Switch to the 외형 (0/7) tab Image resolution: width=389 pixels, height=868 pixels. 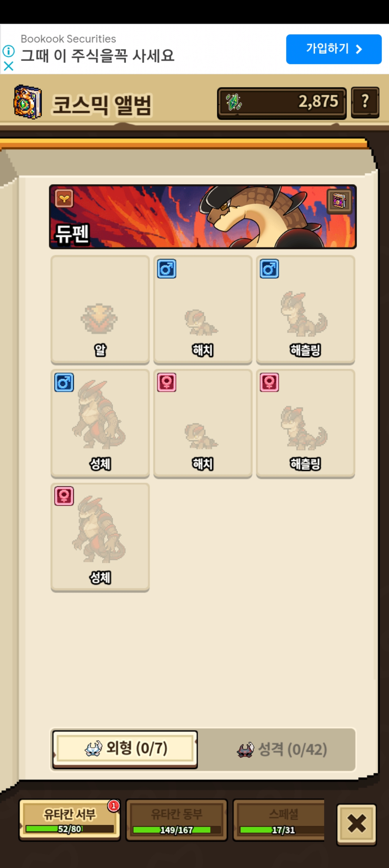coord(125,749)
